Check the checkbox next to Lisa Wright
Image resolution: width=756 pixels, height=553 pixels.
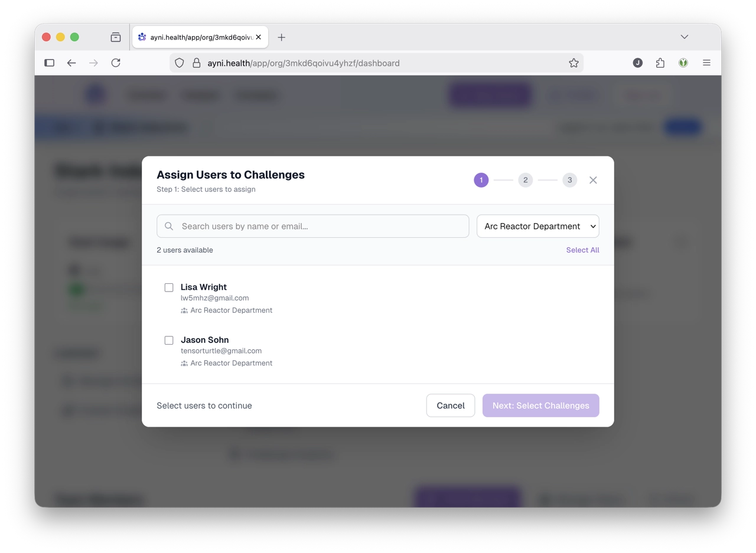click(x=169, y=287)
